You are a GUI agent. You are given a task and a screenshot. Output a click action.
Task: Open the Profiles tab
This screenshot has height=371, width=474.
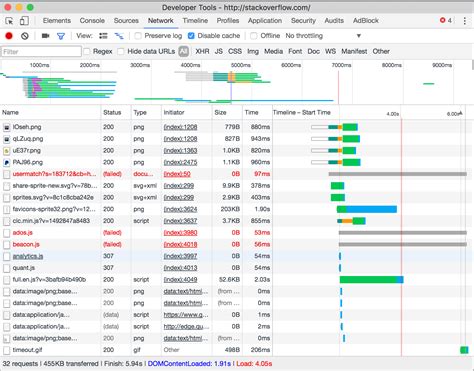tap(228, 21)
